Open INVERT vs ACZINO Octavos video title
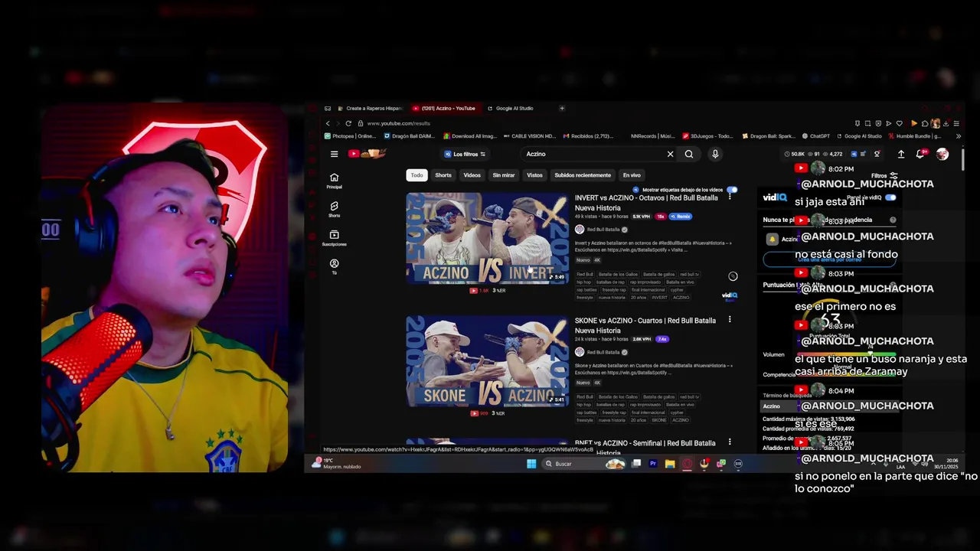Viewport: 980px width, 551px height. click(x=646, y=203)
